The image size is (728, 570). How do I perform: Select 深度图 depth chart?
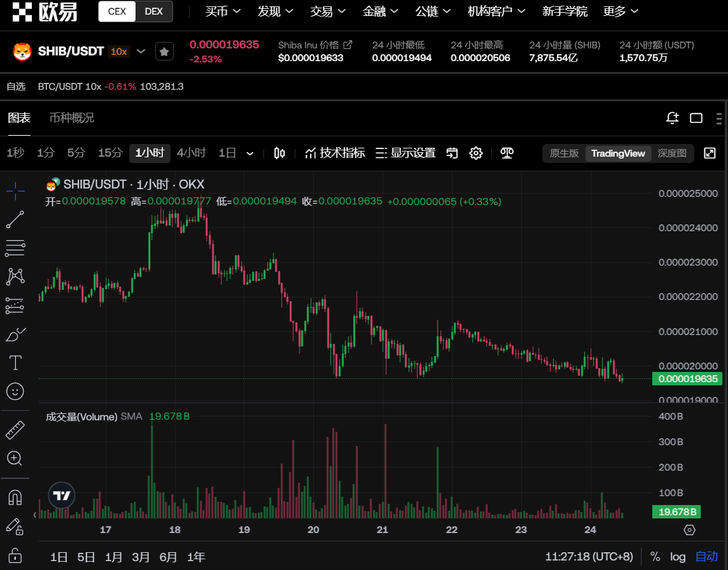672,153
